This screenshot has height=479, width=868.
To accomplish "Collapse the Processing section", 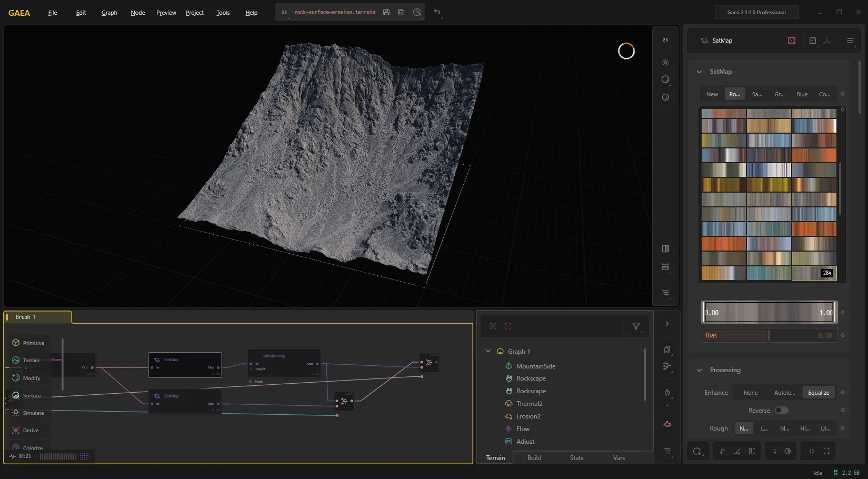I will [x=699, y=370].
